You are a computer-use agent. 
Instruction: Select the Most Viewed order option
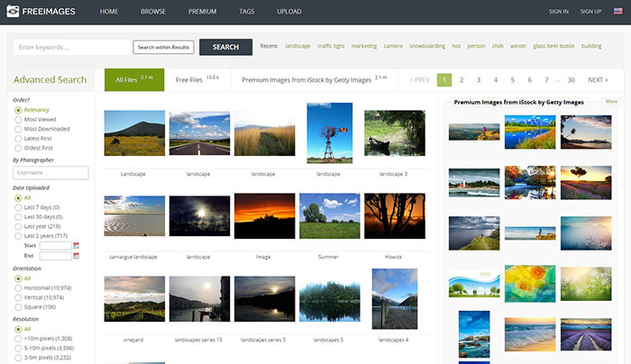(x=19, y=119)
